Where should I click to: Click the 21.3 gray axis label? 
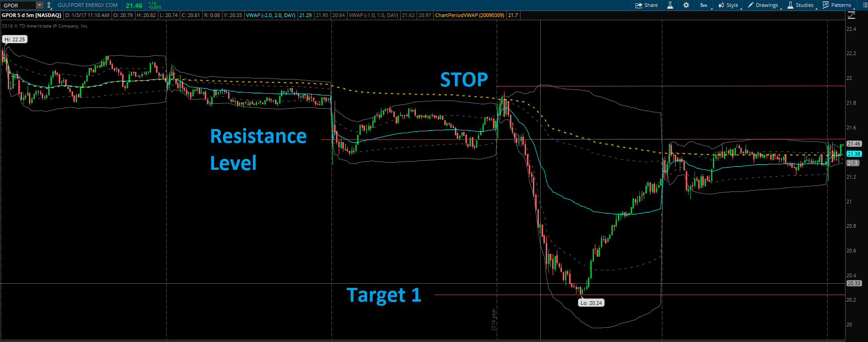(x=852, y=163)
